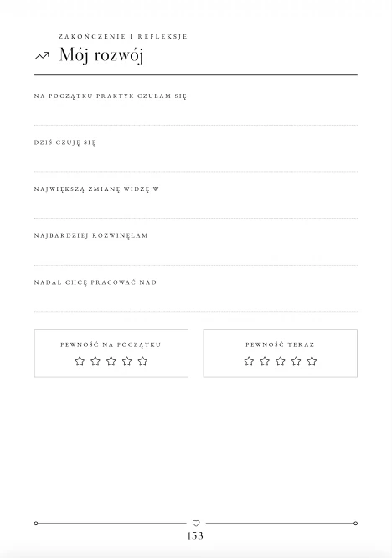Click the heart icon above page number 153
392x558 pixels.
click(x=196, y=523)
